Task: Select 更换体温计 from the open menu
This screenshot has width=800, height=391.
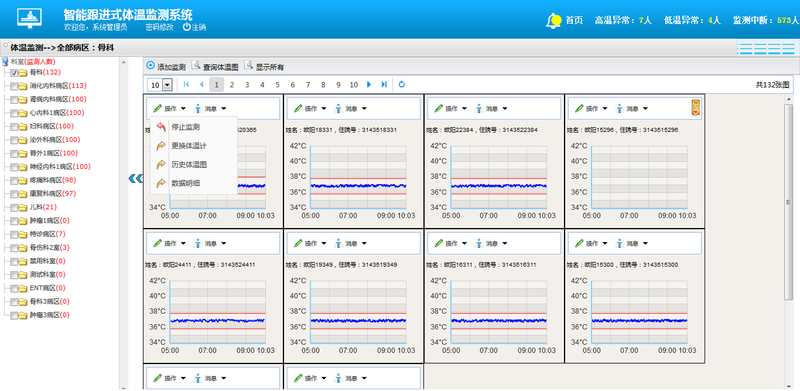Action: [194, 145]
